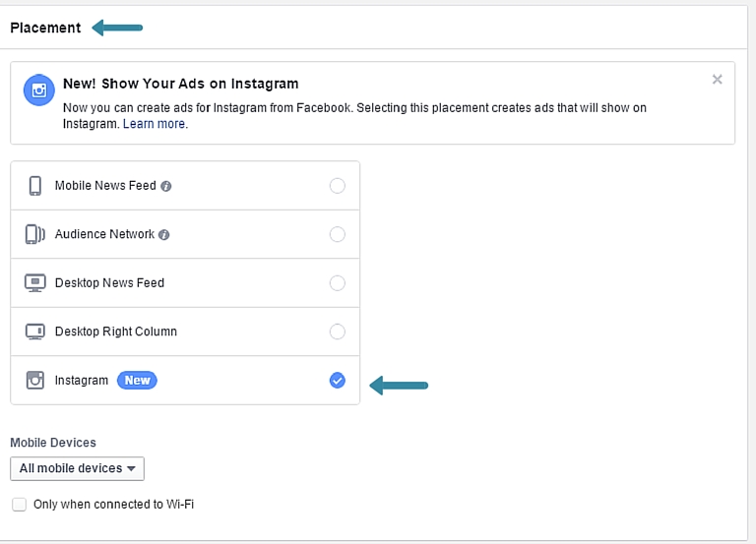Click the Desktop News Feed monitor icon
Image resolution: width=756 pixels, height=544 pixels.
35,283
